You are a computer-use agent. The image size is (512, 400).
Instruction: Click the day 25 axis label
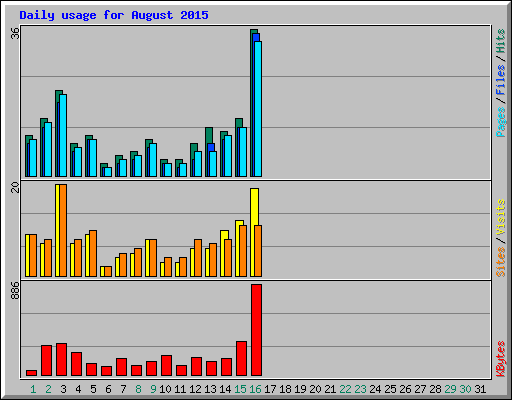tap(390, 389)
